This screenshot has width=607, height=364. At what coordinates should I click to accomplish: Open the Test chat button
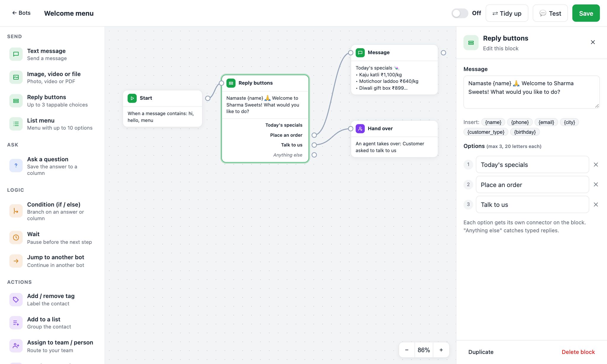[550, 13]
